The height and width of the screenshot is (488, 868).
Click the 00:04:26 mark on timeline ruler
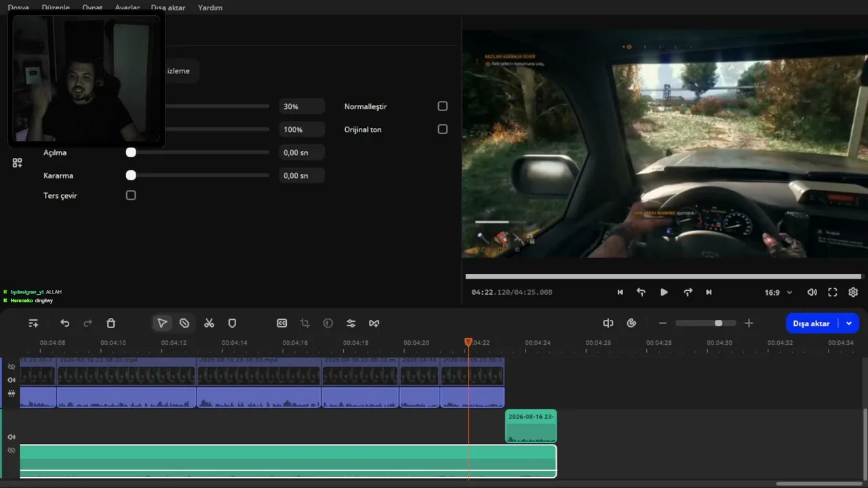tap(598, 343)
